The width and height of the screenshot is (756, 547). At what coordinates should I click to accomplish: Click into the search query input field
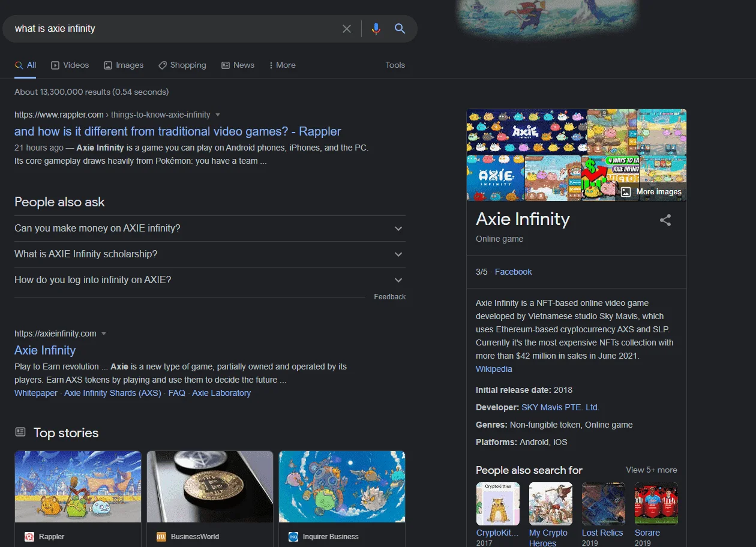pyautogui.click(x=174, y=29)
